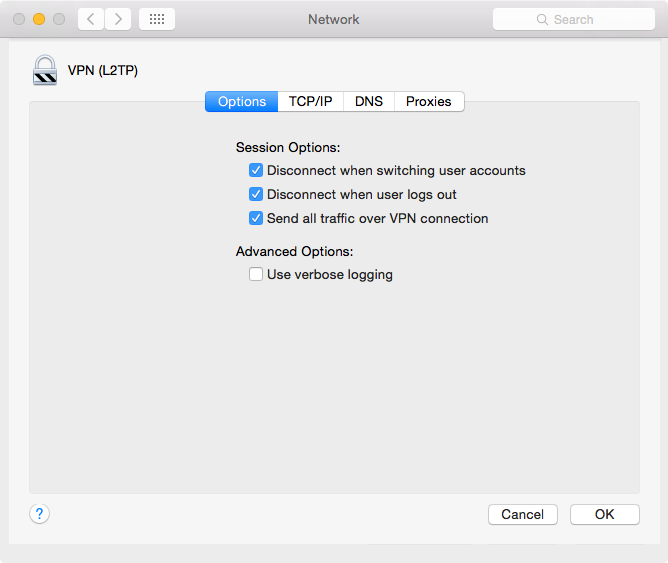Go forward using the right arrow button
This screenshot has width=668, height=563.
coord(118,19)
